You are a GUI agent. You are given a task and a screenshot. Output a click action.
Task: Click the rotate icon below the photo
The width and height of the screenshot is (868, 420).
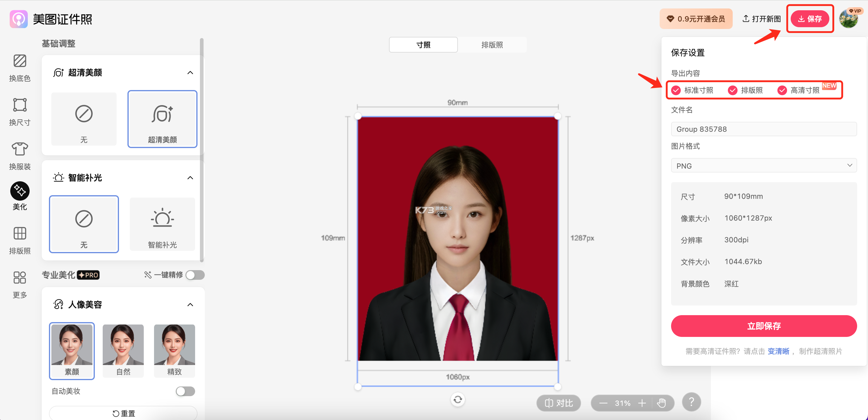click(x=458, y=400)
